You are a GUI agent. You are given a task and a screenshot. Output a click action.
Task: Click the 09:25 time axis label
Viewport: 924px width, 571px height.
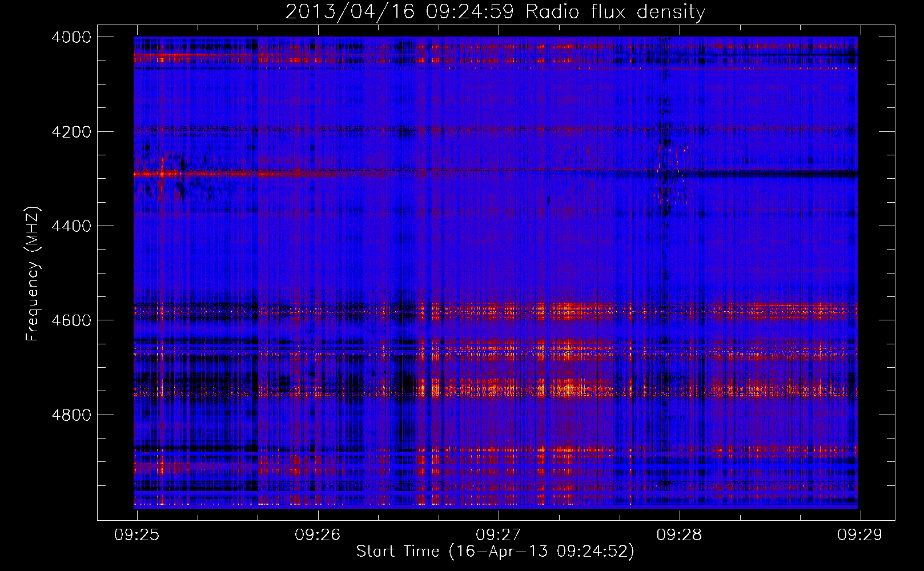(x=136, y=534)
